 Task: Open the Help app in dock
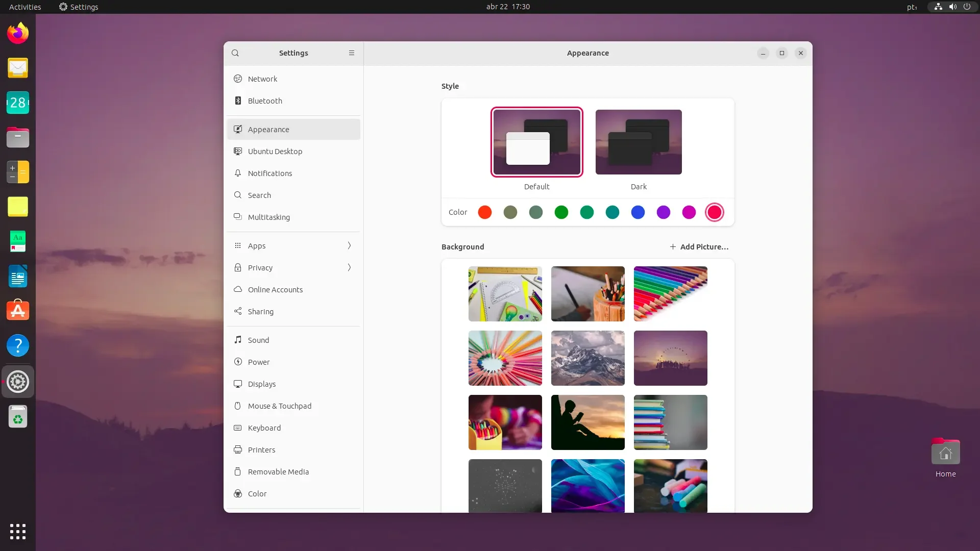click(18, 345)
